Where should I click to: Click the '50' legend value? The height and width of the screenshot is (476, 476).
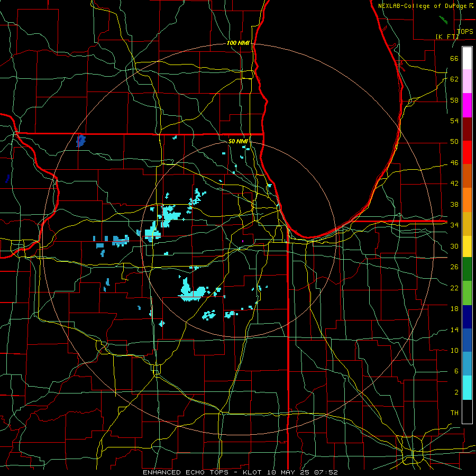454,142
